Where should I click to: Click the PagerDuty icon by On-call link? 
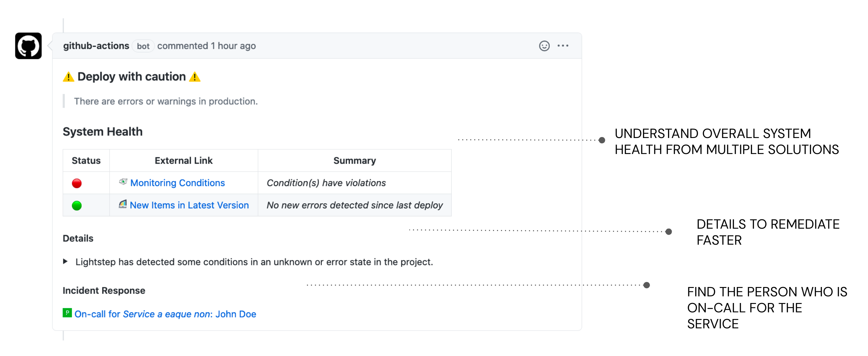point(67,313)
